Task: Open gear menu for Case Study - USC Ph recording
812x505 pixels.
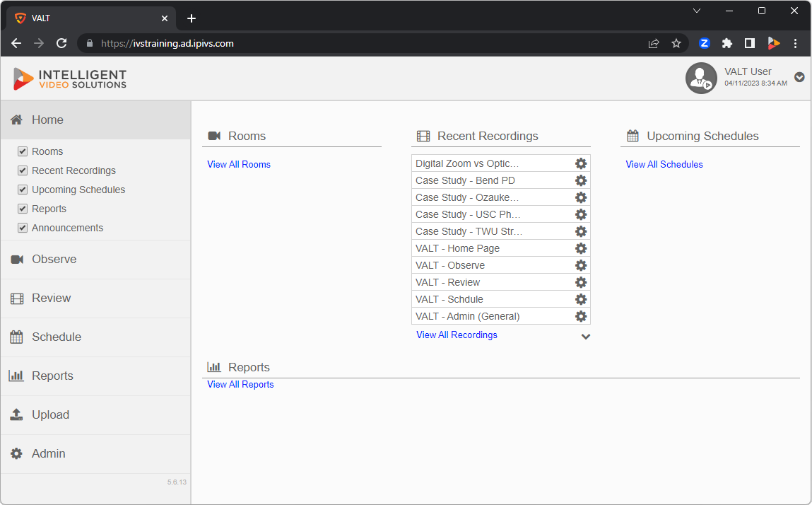Action: click(x=580, y=214)
